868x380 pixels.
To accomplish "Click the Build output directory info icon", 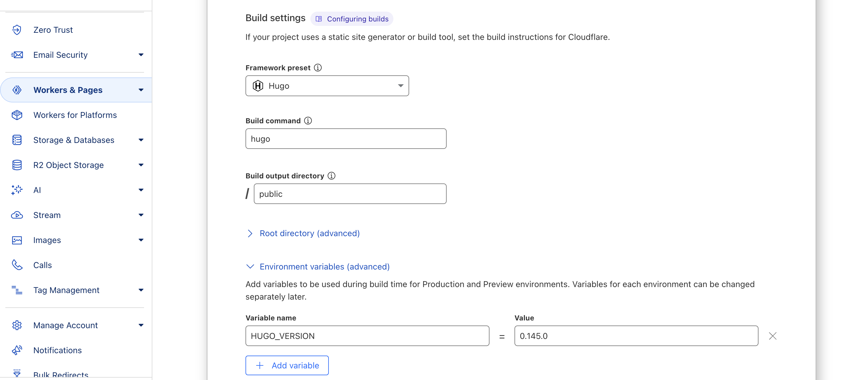I will tap(331, 176).
